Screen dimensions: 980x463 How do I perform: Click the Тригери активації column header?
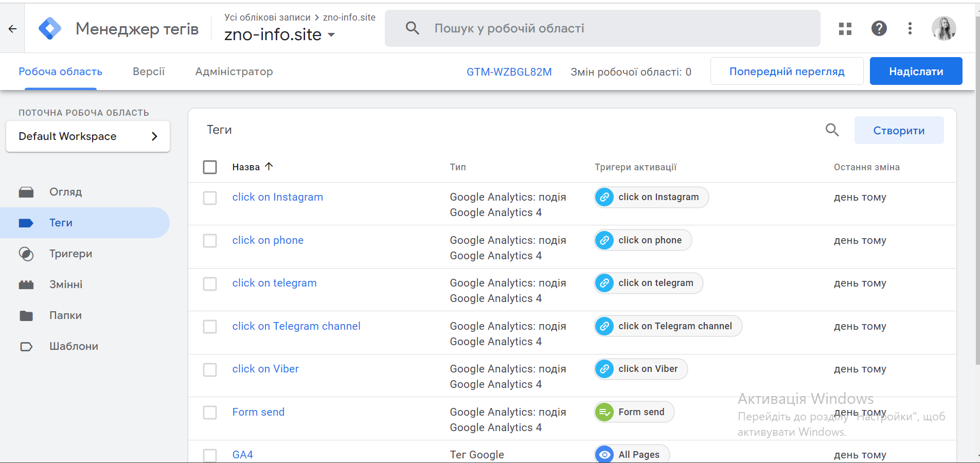click(636, 167)
